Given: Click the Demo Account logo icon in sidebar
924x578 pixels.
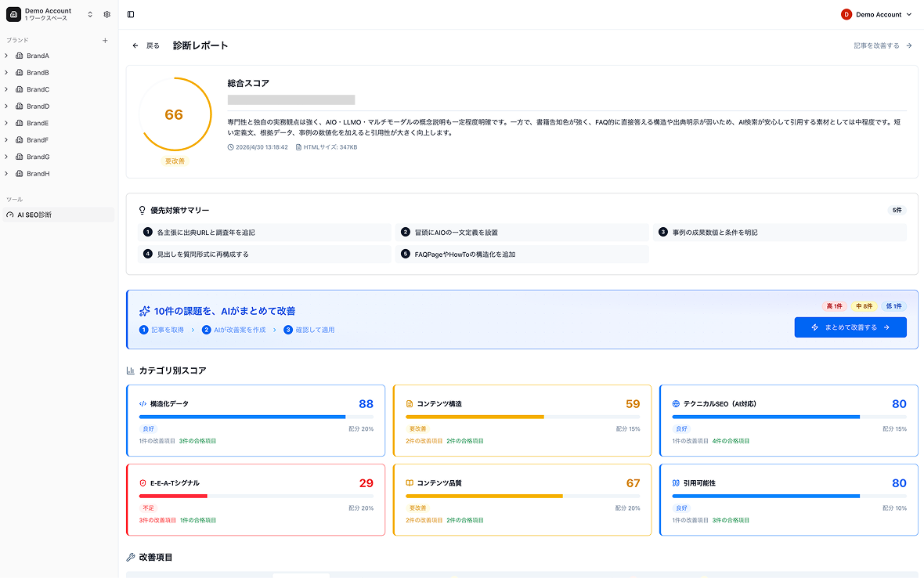Looking at the screenshot, I should click(x=13, y=14).
